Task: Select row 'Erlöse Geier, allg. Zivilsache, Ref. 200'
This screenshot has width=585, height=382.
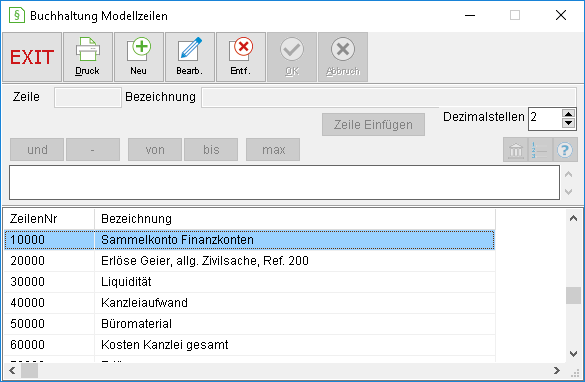Action: coord(250,261)
